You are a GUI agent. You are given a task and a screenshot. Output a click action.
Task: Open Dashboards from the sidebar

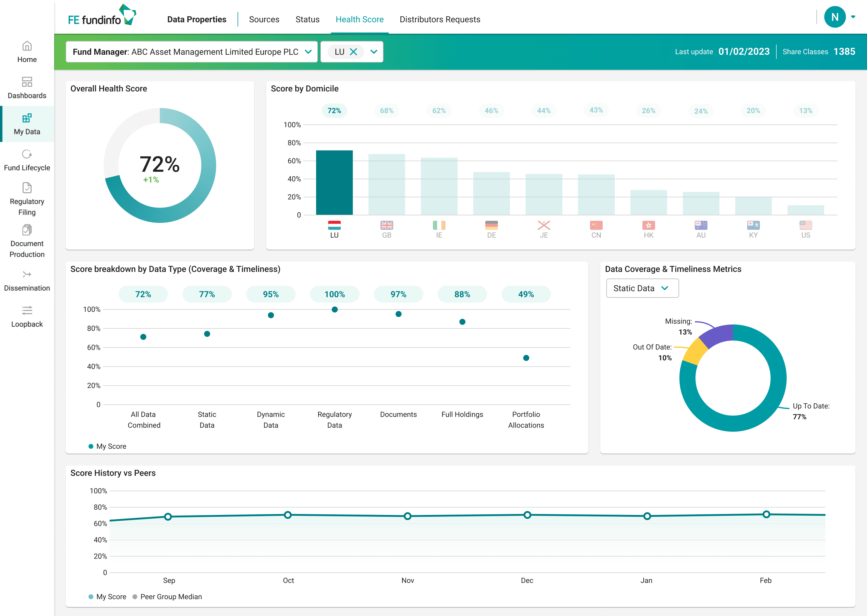[x=27, y=82]
